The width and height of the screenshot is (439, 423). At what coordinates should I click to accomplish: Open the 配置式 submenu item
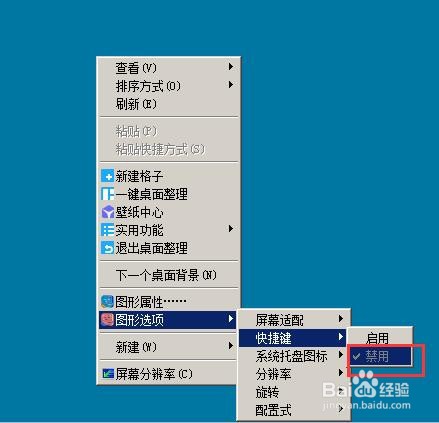(293, 410)
